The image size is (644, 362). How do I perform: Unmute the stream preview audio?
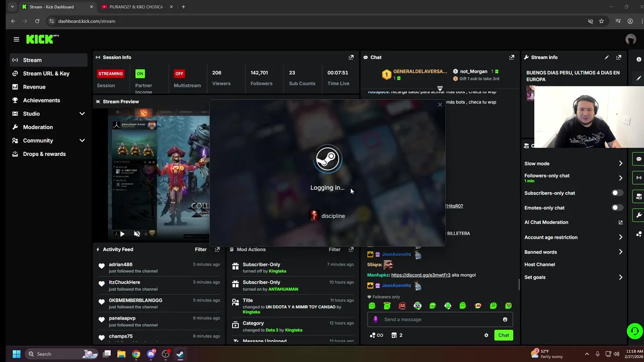pos(137,234)
